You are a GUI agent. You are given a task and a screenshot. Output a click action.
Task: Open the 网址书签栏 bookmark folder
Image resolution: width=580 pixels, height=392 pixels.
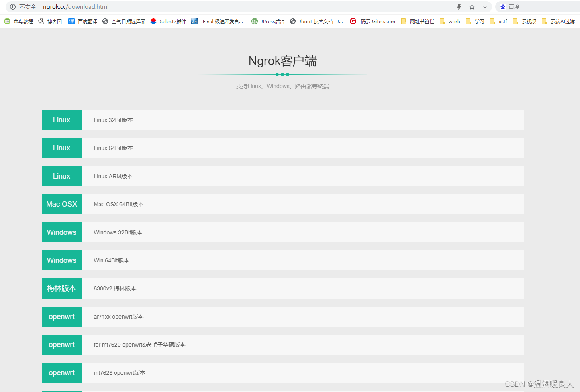coord(417,21)
